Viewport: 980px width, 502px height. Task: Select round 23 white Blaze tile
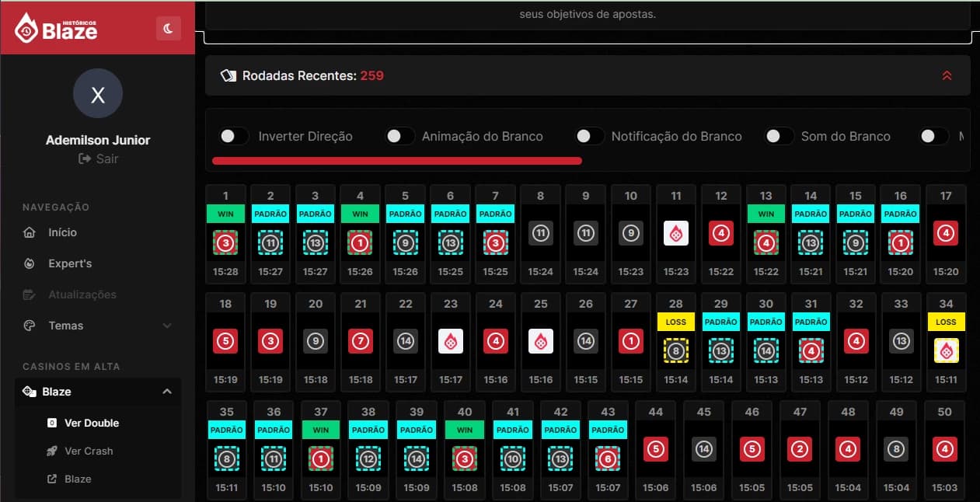[451, 341]
